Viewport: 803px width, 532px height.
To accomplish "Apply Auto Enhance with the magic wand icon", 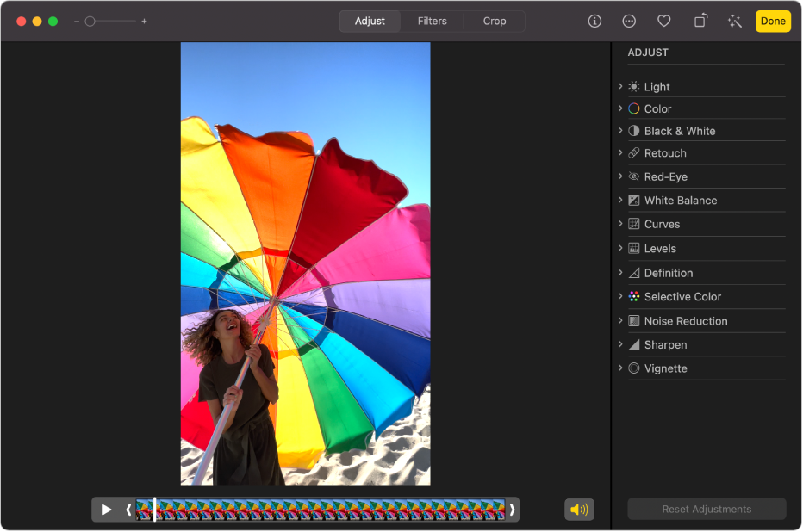I will (733, 21).
